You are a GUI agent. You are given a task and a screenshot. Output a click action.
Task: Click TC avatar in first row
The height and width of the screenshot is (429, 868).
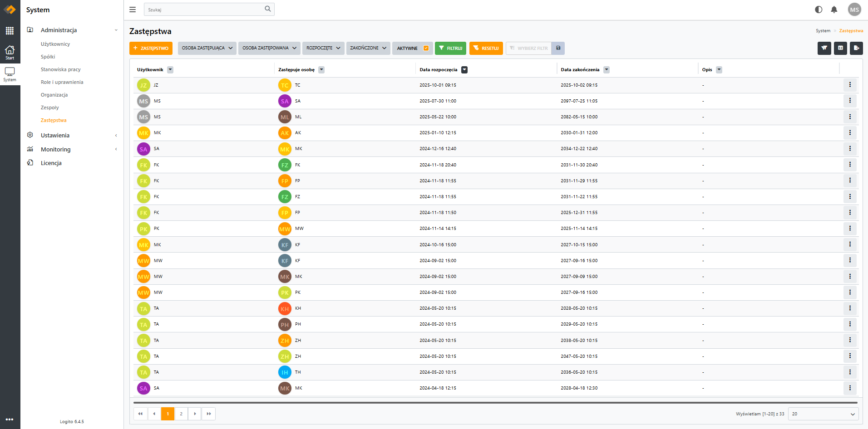pyautogui.click(x=285, y=85)
